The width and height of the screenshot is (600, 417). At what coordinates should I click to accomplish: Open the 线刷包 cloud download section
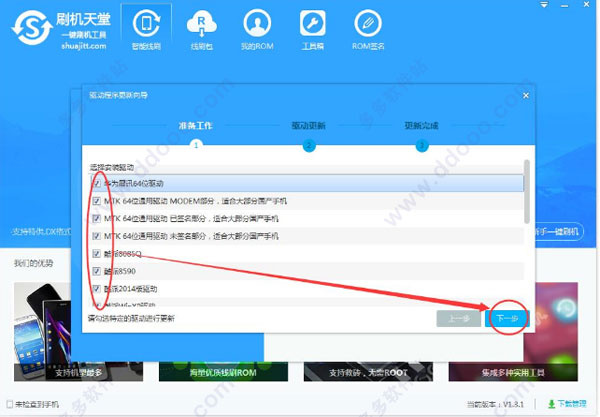[202, 29]
